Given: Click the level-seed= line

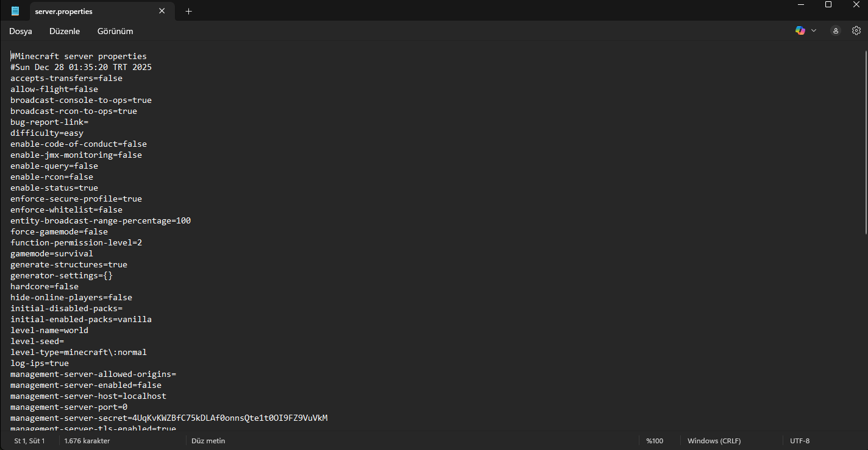Looking at the screenshot, I should point(37,341).
